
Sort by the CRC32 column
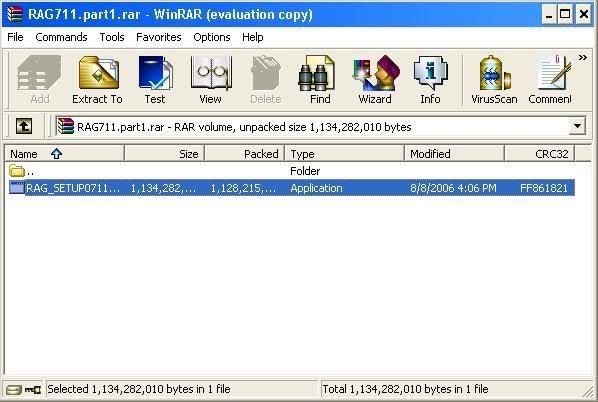[x=540, y=154]
